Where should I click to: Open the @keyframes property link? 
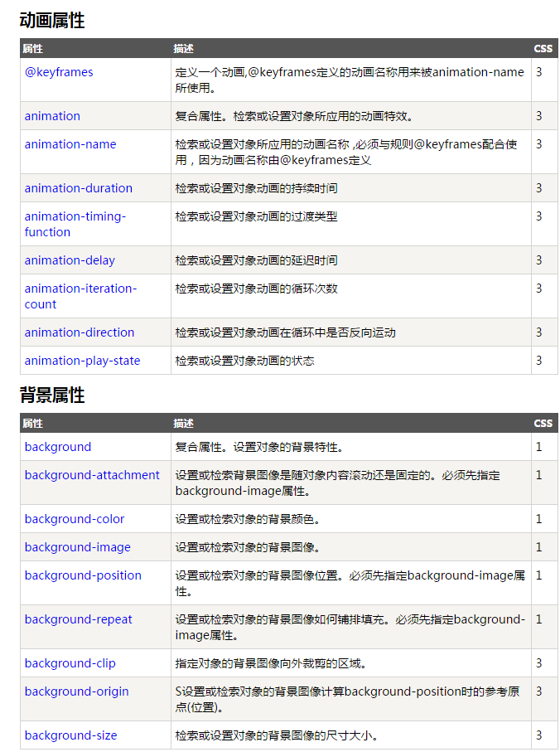click(59, 72)
